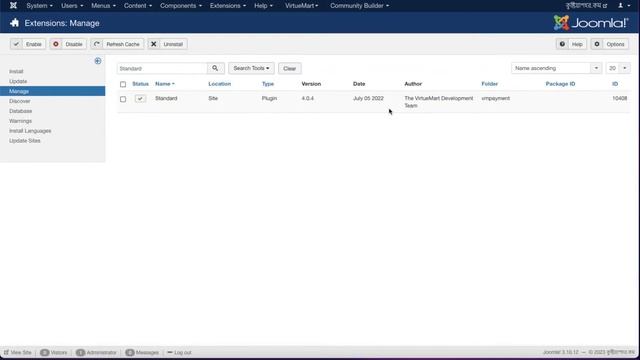The height and width of the screenshot is (360, 640).
Task: Click the version 4.0.4 cell
Action: point(308,98)
